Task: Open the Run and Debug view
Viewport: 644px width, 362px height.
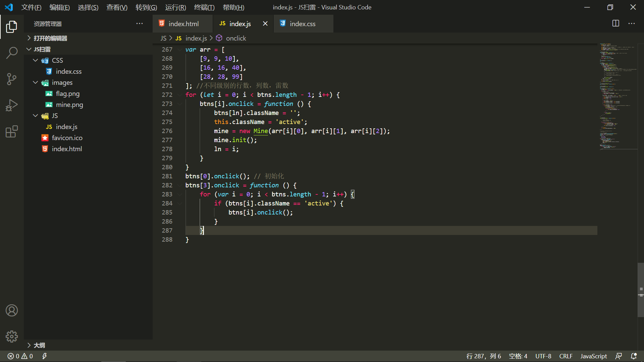Action: pos(12,105)
